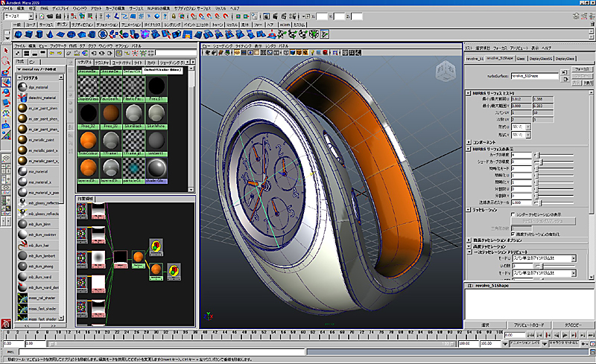Select the arrow Select tool in toolbox
Viewport: 596px width, 364px height.
[6, 51]
